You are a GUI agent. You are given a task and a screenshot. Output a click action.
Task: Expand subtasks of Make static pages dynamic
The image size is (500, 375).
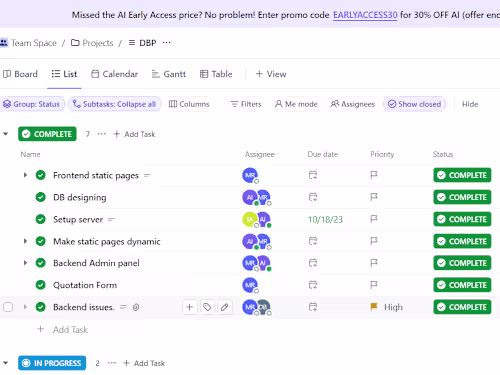point(25,241)
